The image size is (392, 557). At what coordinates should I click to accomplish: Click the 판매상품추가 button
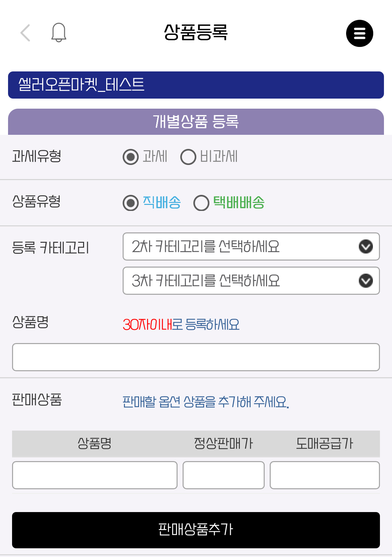click(x=196, y=530)
